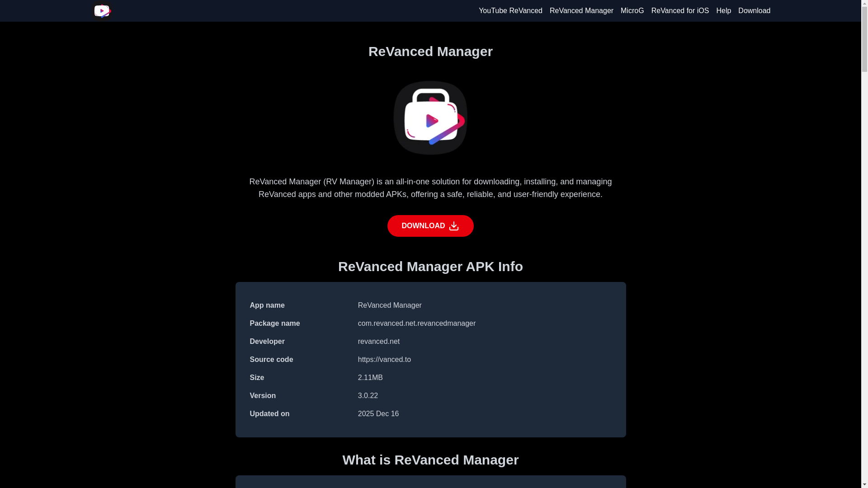Click the What is ReVanced Manager heading

[x=430, y=460]
